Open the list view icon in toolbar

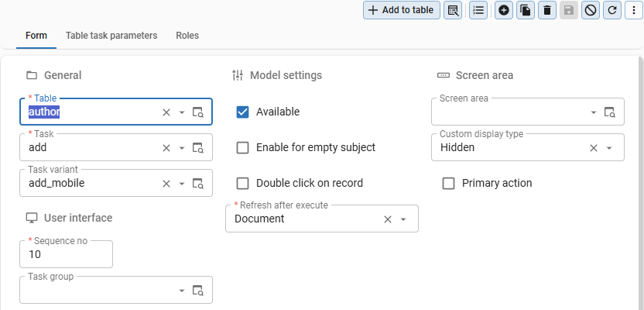point(478,10)
